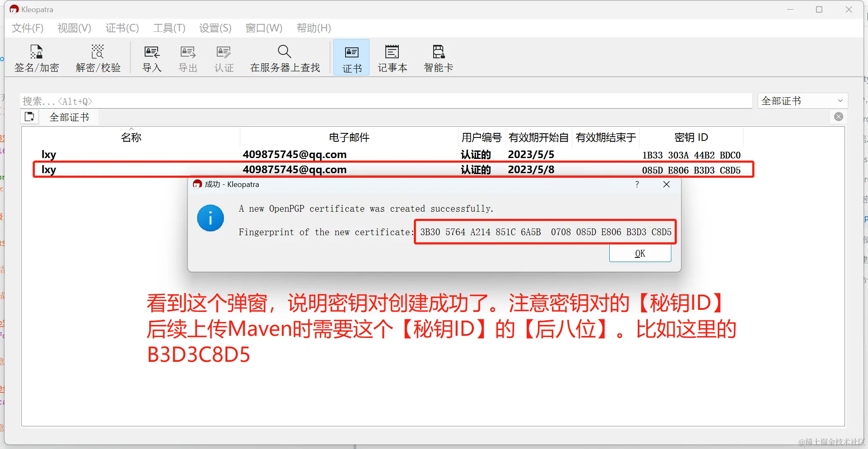
Task: Select the 全部证书 tab
Action: (69, 117)
